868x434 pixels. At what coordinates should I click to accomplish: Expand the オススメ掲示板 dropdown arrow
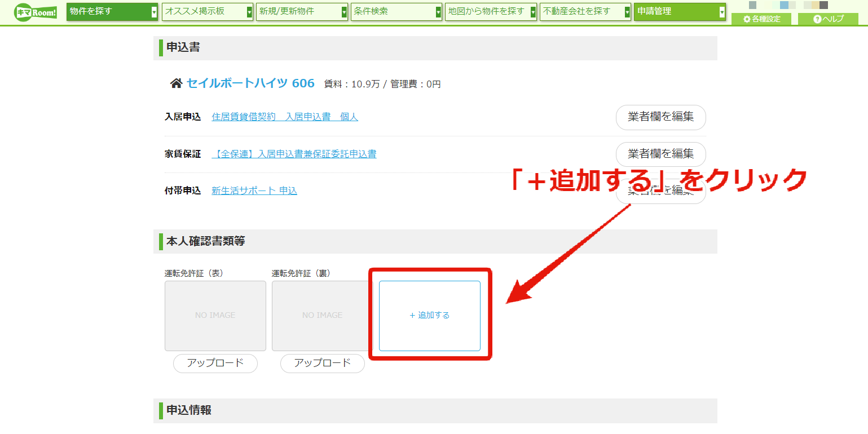click(249, 12)
